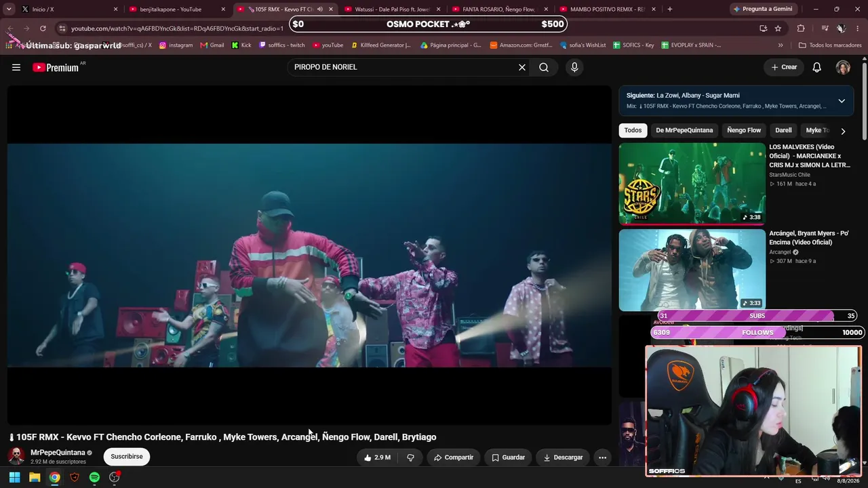
Task: Click in the YouTube search field
Action: [403, 67]
